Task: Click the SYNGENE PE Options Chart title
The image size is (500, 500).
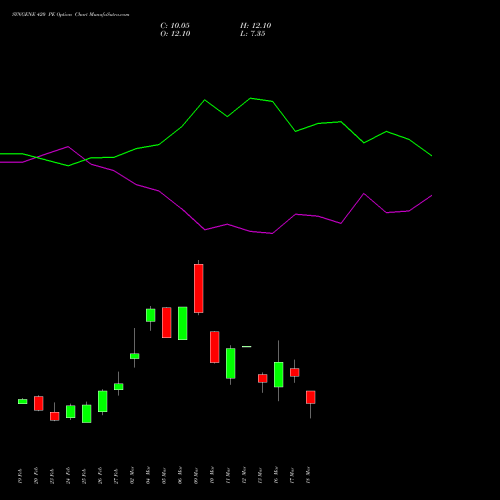Action: click(x=71, y=15)
